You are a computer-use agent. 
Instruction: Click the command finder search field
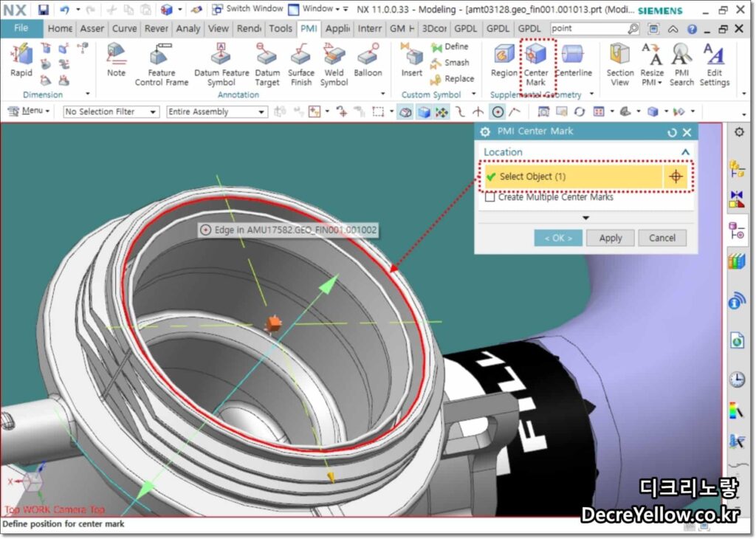(x=588, y=29)
